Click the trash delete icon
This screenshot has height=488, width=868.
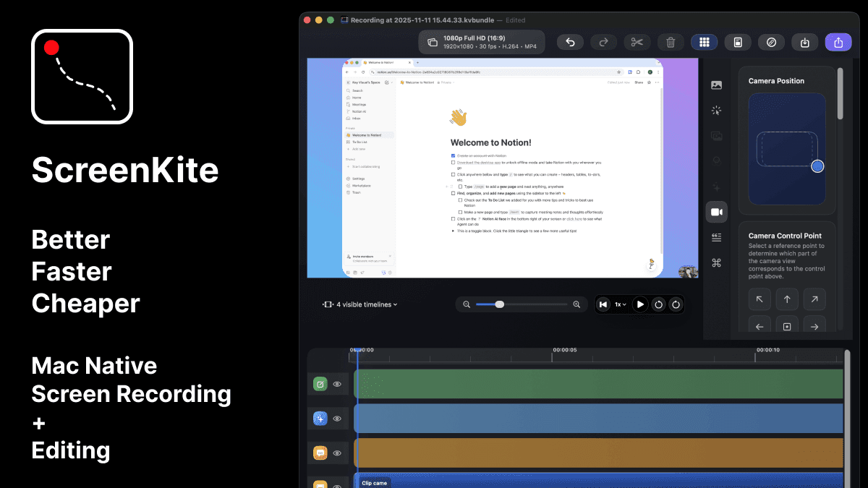tap(671, 42)
